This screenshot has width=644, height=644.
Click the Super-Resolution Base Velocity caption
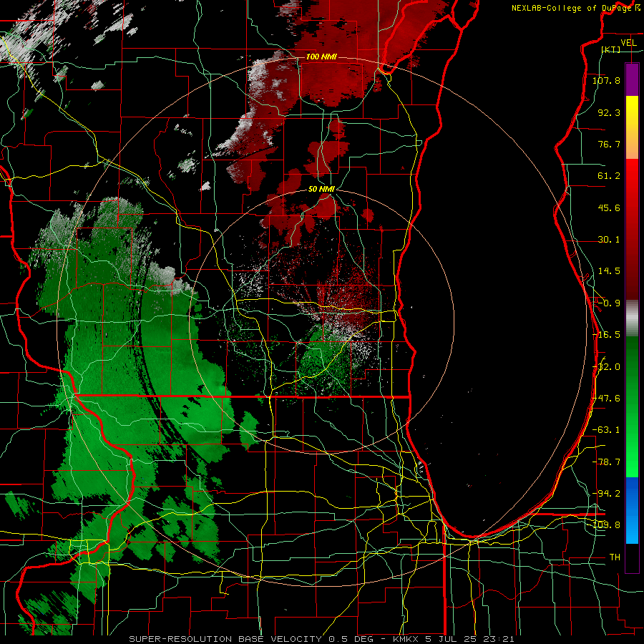click(x=321, y=639)
